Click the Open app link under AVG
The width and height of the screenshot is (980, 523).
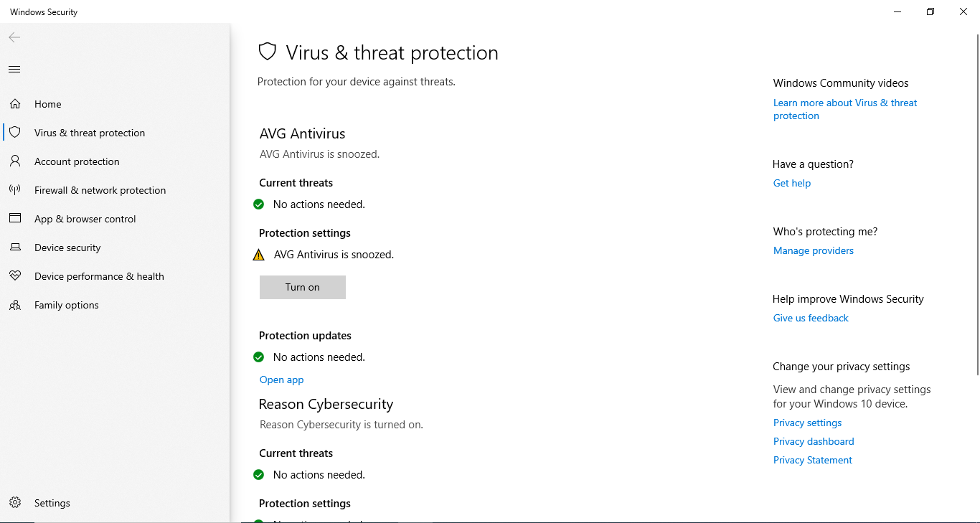[282, 380]
